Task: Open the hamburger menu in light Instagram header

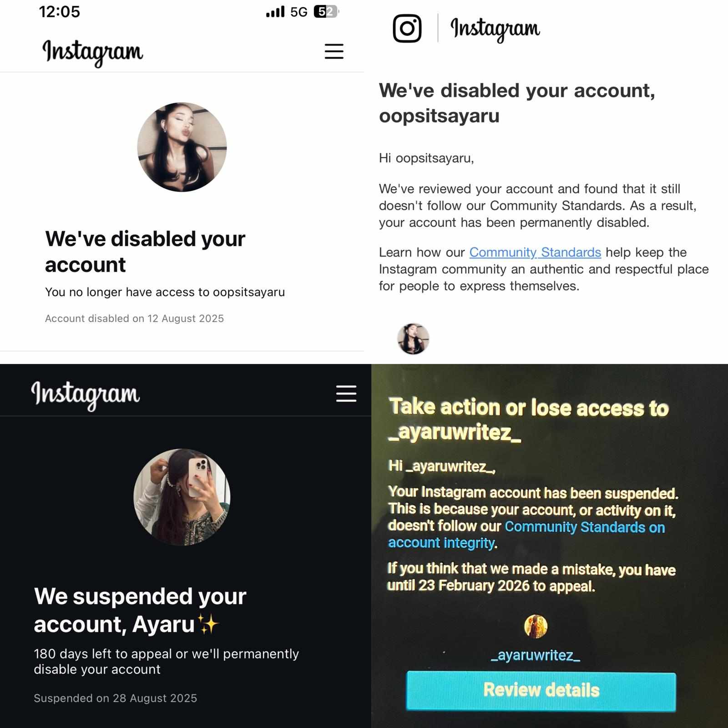Action: pos(334,51)
